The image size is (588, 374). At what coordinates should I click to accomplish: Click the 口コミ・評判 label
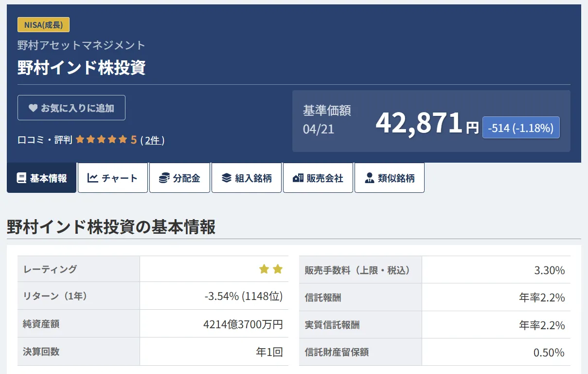45,140
